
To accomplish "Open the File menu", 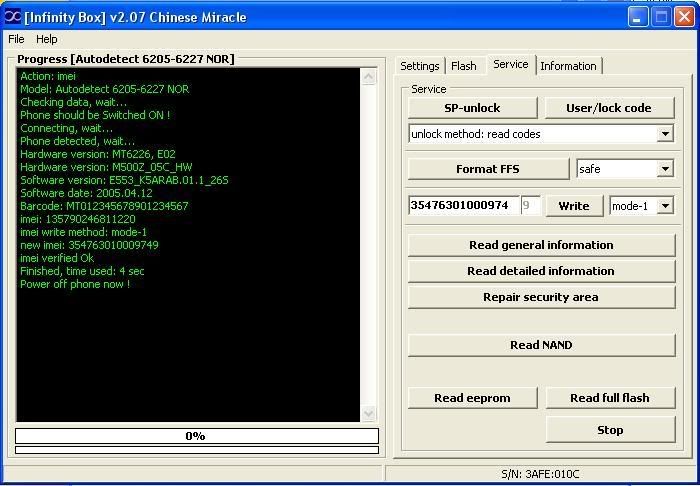I will pos(16,39).
